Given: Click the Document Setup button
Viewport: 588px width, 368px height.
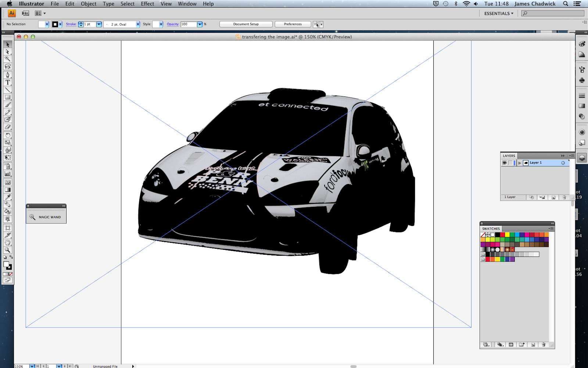Looking at the screenshot, I should click(246, 24).
